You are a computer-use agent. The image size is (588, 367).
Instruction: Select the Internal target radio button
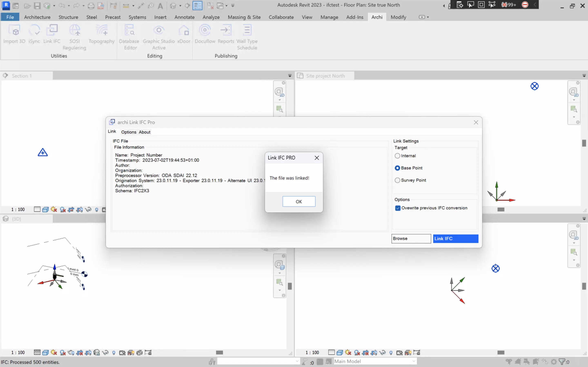[397, 156]
